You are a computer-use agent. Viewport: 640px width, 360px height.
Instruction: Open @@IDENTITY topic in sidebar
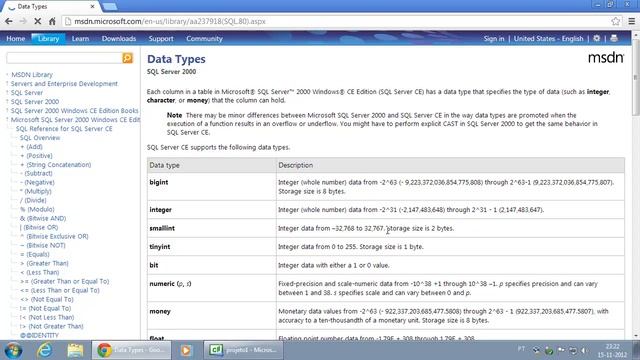pyautogui.click(x=39, y=335)
